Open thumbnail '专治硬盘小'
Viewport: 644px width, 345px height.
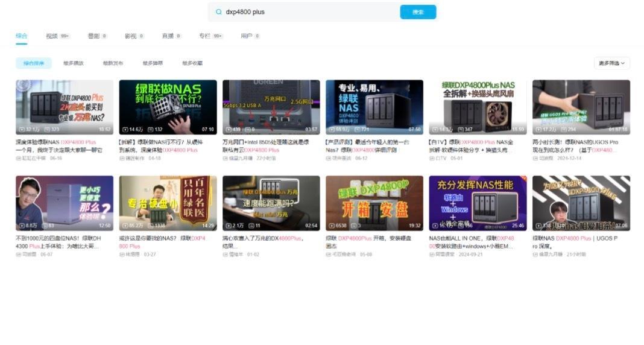(x=168, y=203)
